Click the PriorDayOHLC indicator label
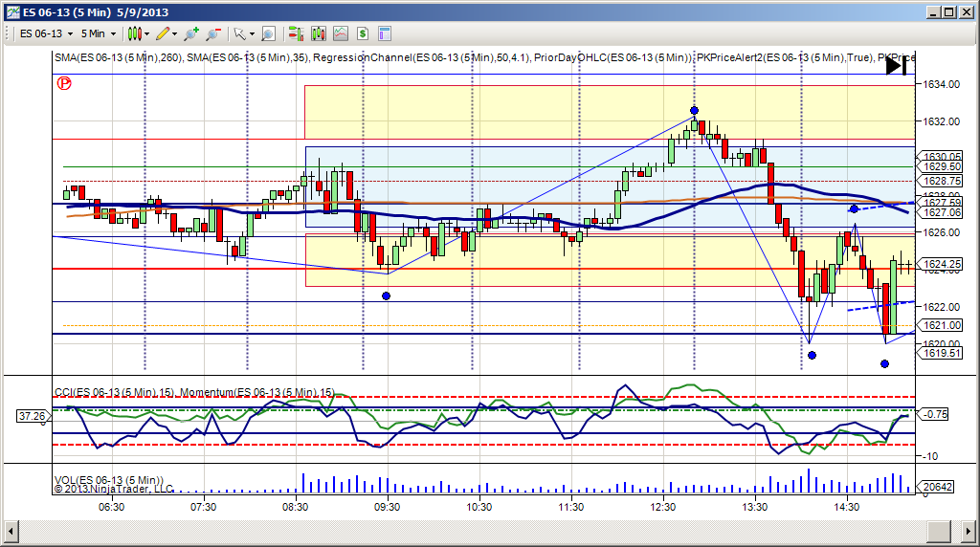Image resolution: width=980 pixels, height=547 pixels. [x=612, y=57]
